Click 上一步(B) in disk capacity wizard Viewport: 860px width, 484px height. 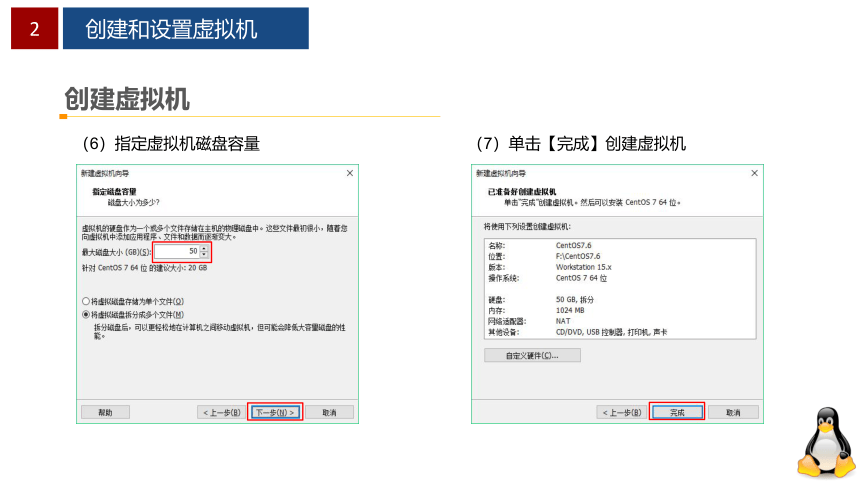222,412
